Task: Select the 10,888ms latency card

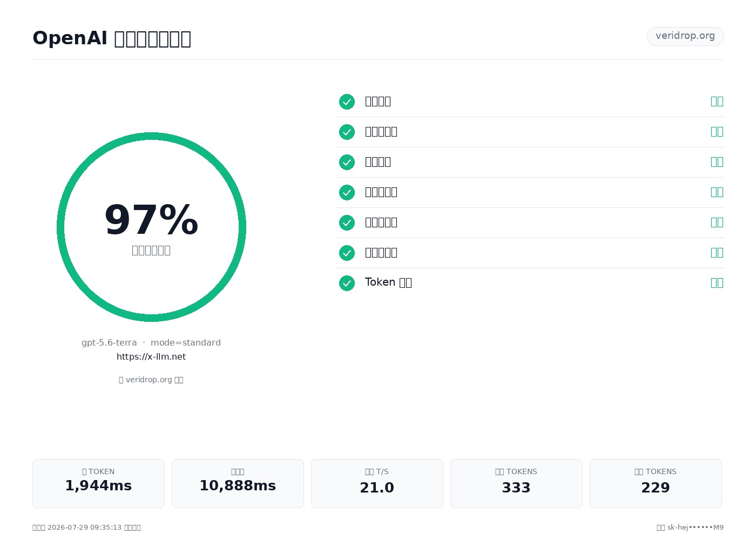Action: [238, 483]
